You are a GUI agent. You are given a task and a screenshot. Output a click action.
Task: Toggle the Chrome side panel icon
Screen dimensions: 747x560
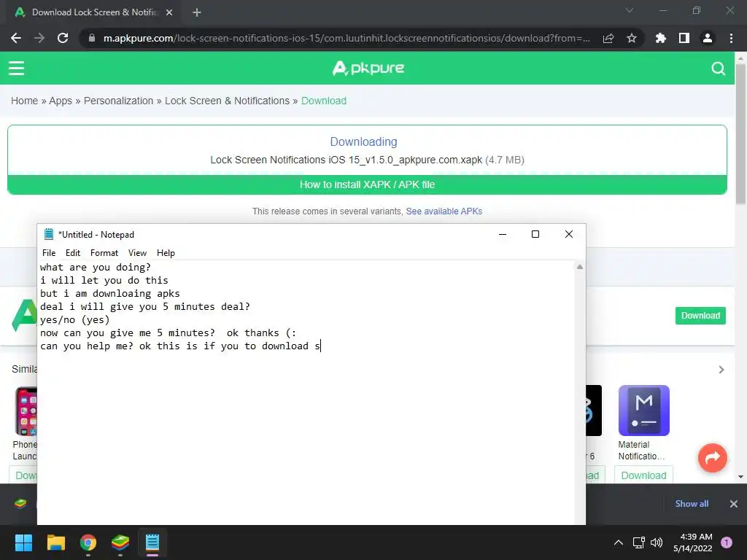(x=684, y=38)
